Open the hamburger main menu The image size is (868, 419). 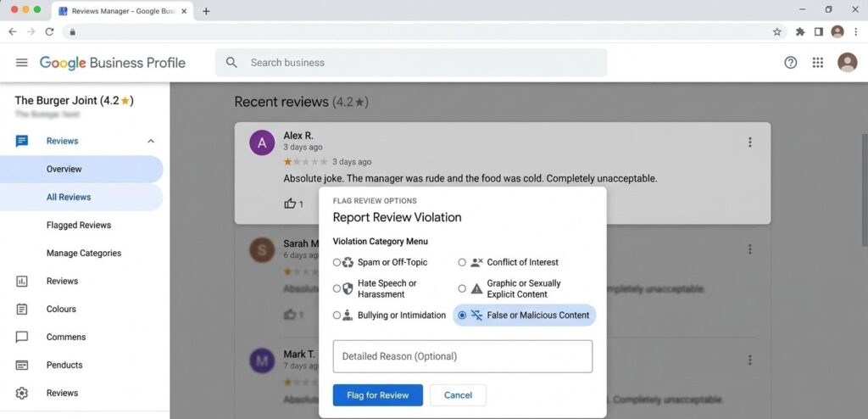pyautogui.click(x=21, y=63)
